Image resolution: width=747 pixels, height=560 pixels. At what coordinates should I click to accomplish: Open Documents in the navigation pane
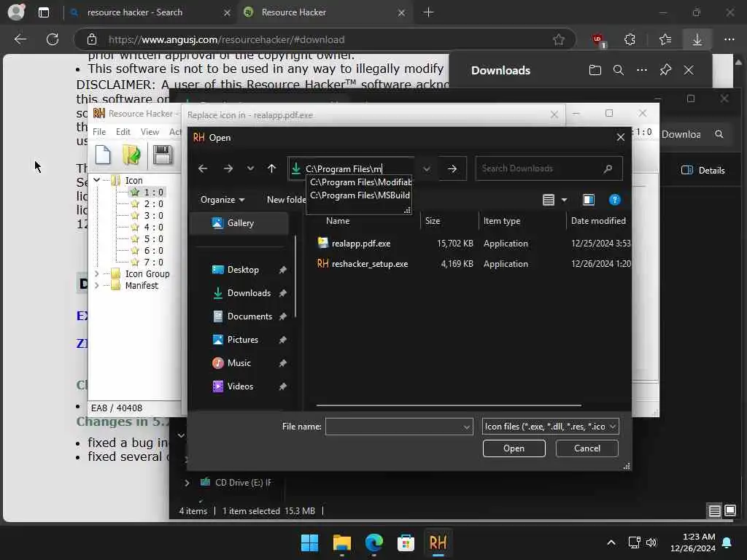(249, 316)
